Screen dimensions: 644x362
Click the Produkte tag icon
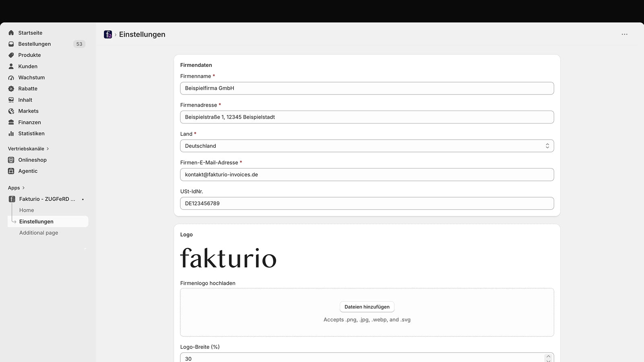click(11, 55)
